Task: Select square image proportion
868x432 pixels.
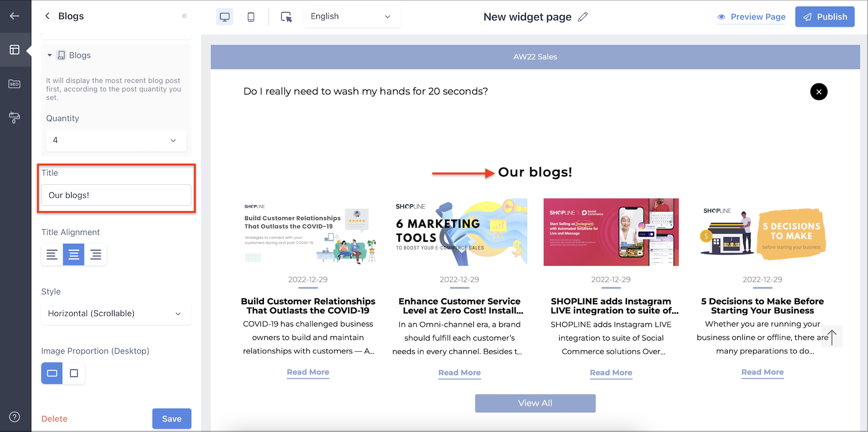Action: tap(74, 373)
